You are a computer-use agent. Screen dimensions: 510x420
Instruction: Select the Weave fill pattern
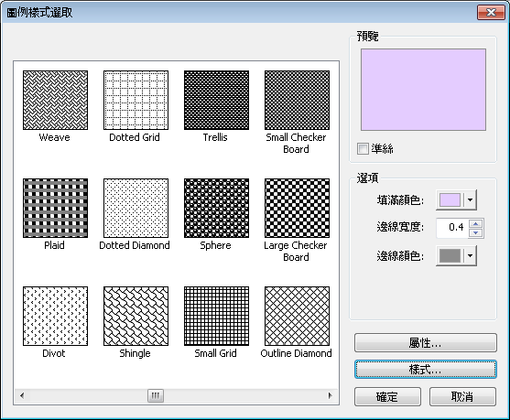point(55,100)
